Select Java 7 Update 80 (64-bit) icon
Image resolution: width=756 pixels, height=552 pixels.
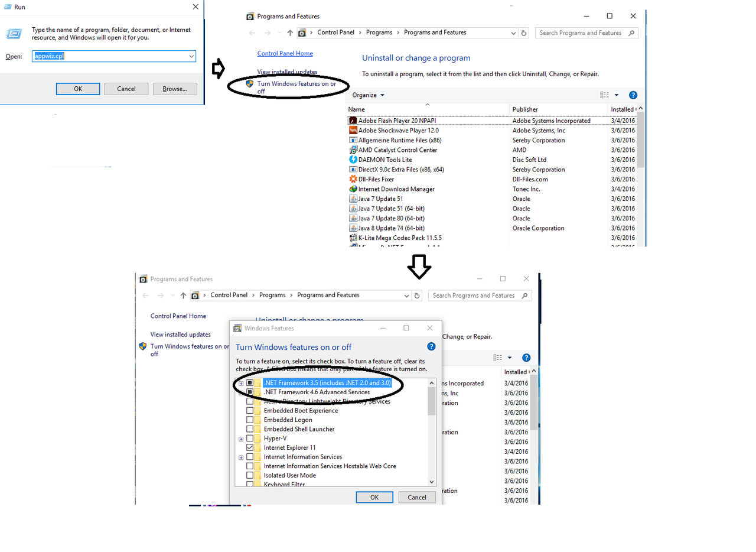pos(353,218)
